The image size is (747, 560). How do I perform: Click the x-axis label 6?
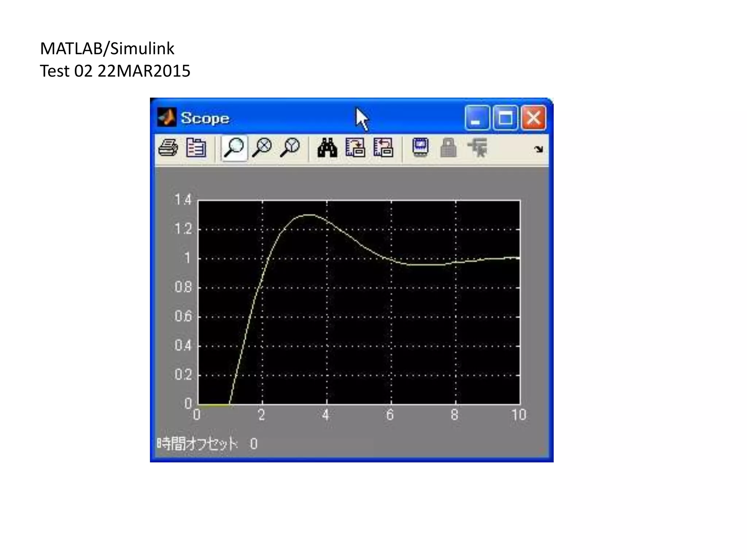point(390,415)
